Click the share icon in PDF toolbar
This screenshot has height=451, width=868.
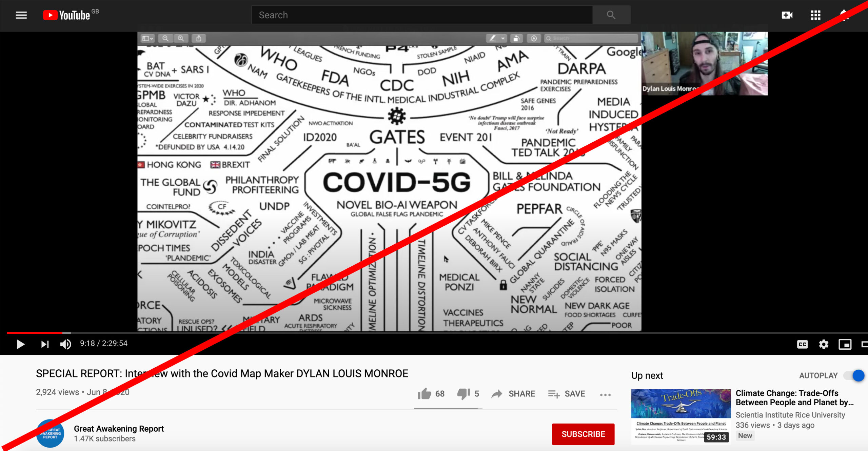(x=199, y=38)
